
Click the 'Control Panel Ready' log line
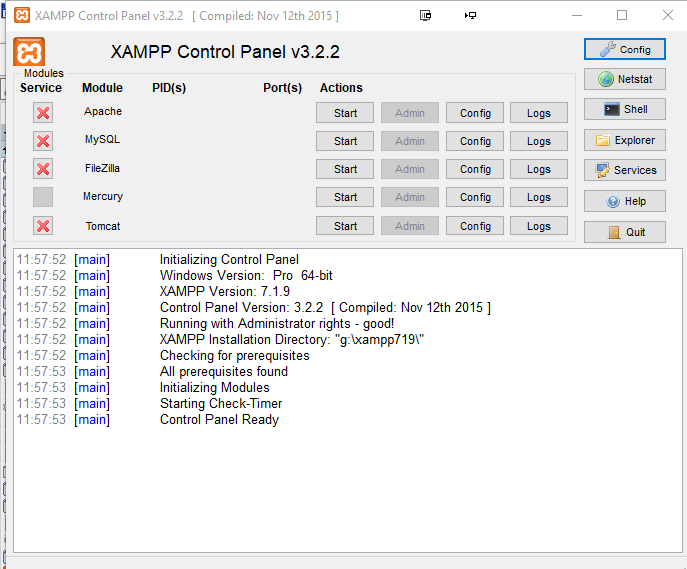(x=220, y=419)
